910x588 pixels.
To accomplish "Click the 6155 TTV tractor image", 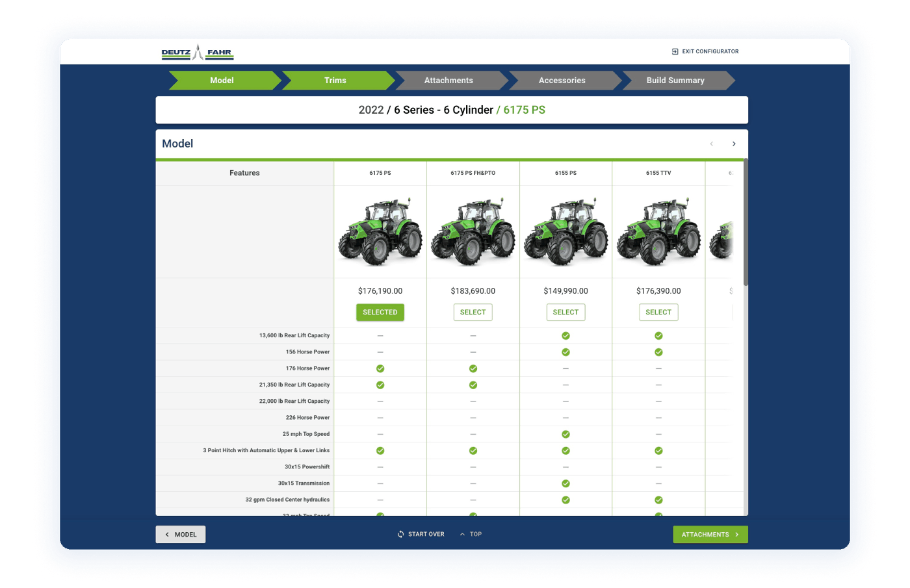I will click(658, 232).
